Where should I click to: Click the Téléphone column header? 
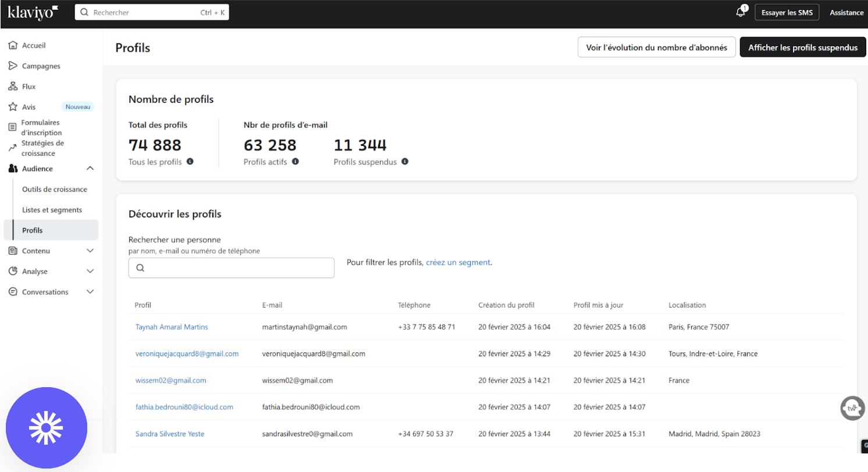pyautogui.click(x=414, y=305)
